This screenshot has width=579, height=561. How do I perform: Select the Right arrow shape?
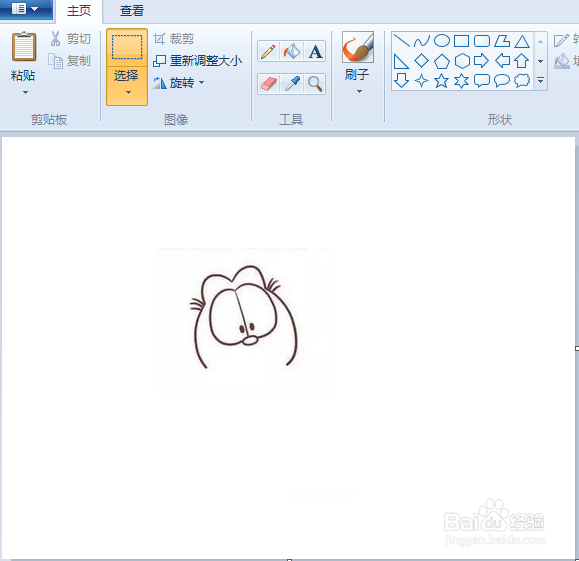pos(482,61)
